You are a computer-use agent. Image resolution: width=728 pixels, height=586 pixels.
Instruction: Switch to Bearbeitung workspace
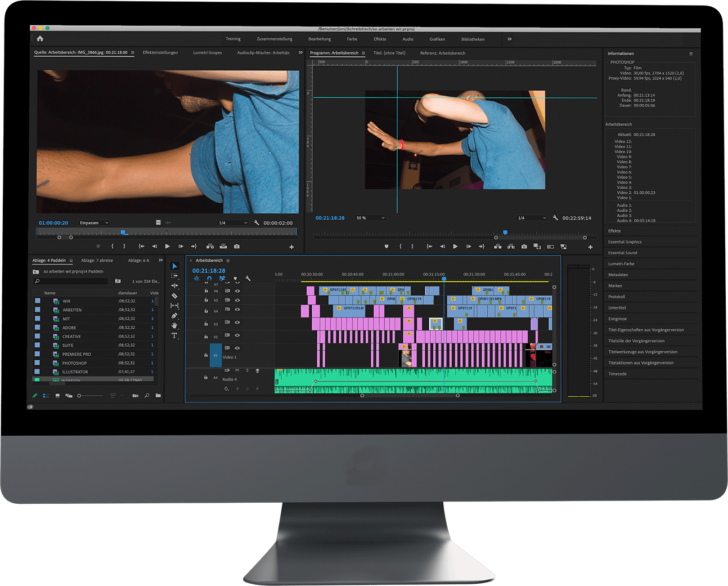pyautogui.click(x=320, y=39)
